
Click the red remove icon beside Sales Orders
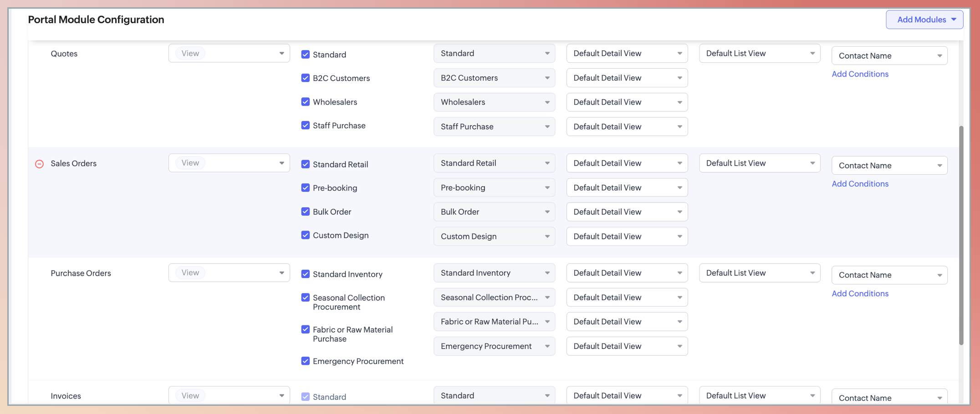(40, 164)
